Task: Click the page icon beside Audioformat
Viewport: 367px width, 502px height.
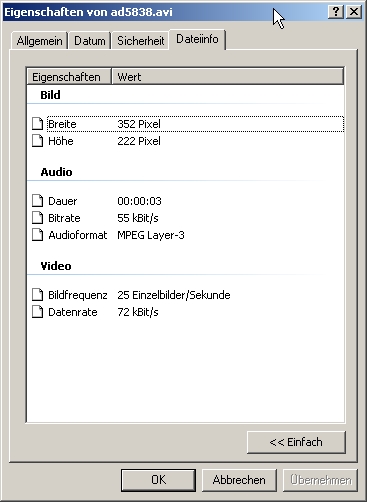Action: [x=38, y=235]
